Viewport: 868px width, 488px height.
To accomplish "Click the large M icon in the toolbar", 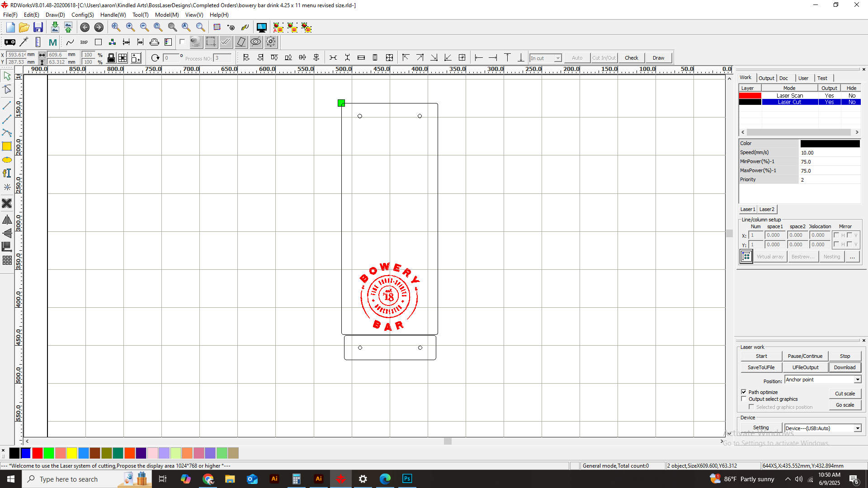I will point(52,42).
